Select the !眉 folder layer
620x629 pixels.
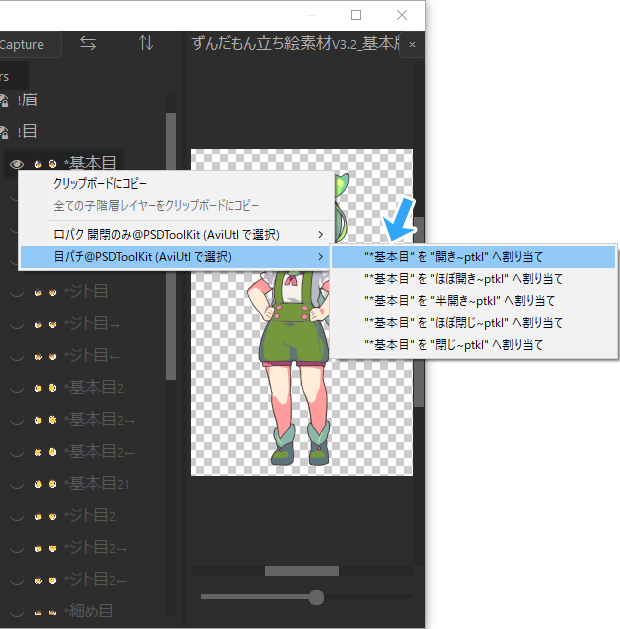[27, 100]
